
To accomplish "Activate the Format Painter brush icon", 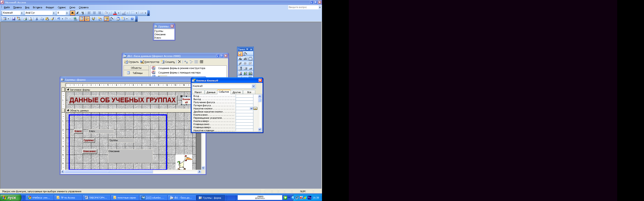I will (52, 19).
